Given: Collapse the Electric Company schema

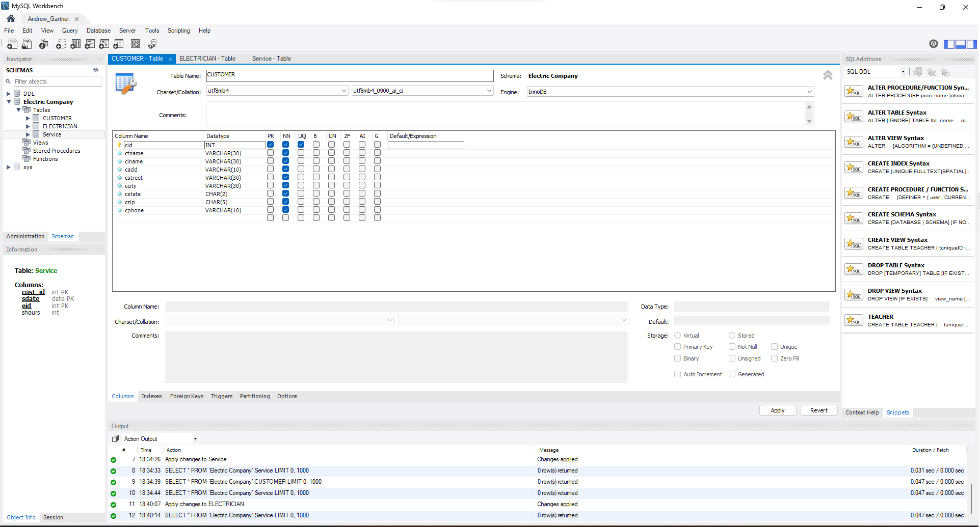Looking at the screenshot, I should pyautogui.click(x=9, y=102).
